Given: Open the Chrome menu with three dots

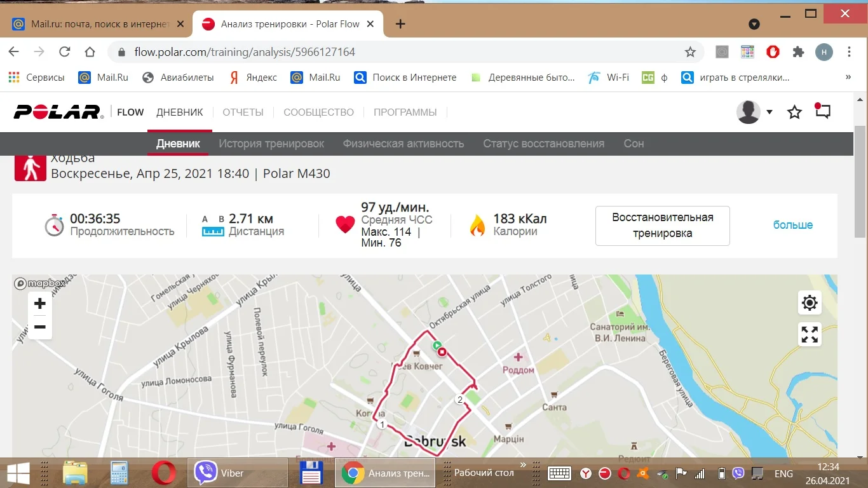Looking at the screenshot, I should point(850,52).
